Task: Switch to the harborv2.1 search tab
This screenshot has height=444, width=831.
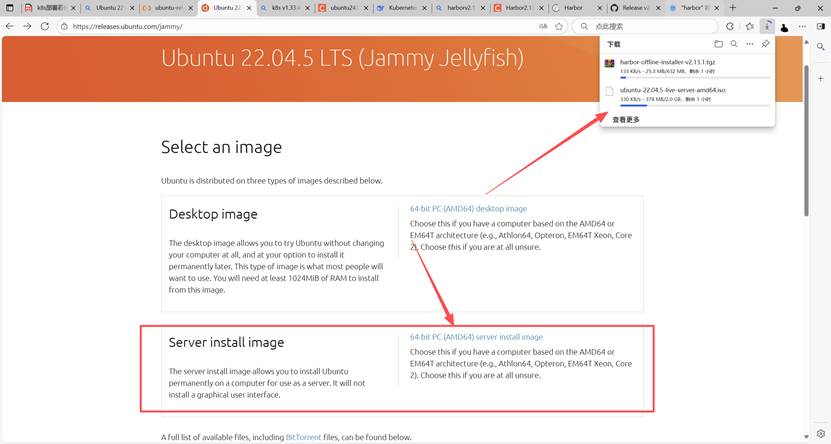Action: click(460, 8)
